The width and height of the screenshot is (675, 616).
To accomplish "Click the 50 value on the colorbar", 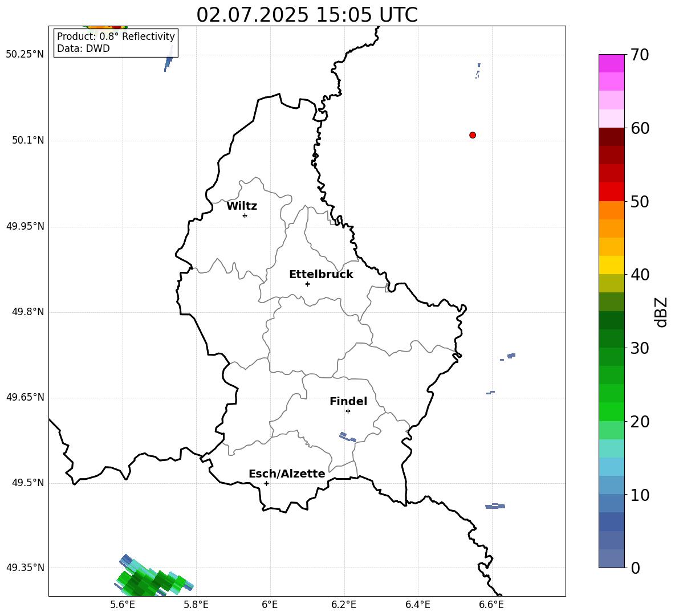I will [x=640, y=201].
